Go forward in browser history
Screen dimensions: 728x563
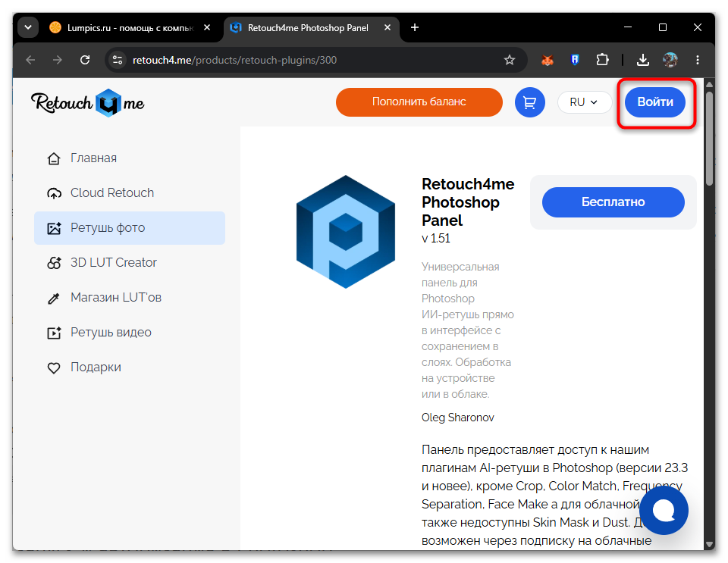[58, 60]
